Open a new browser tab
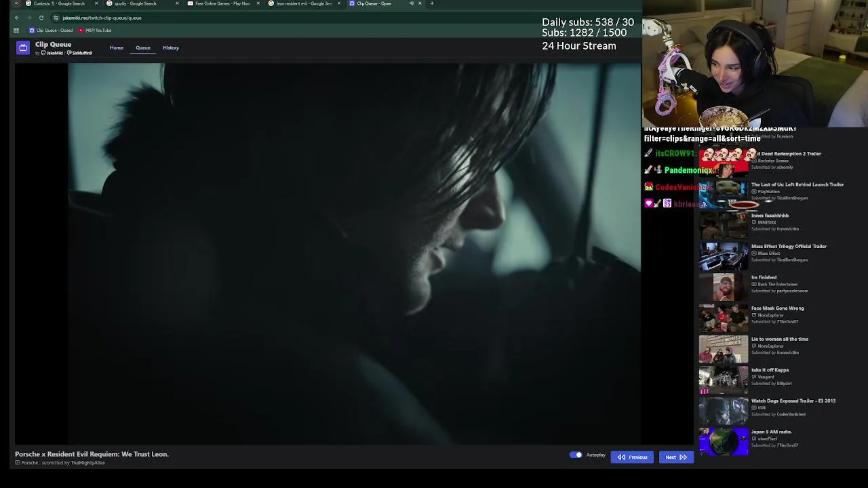Screen dimensions: 868x488 pos(432,3)
